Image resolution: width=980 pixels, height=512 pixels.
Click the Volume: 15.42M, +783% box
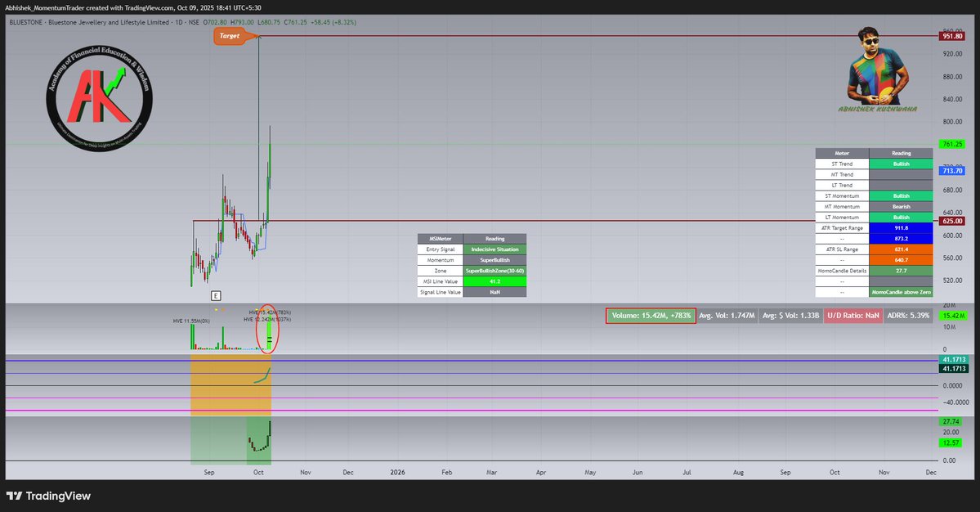point(651,316)
